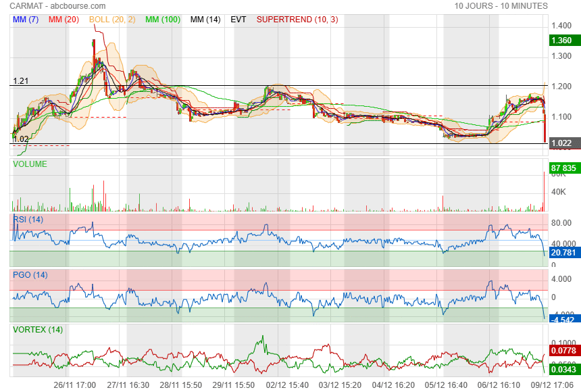
Task: Select the VOLUME panel title
Action: point(31,164)
